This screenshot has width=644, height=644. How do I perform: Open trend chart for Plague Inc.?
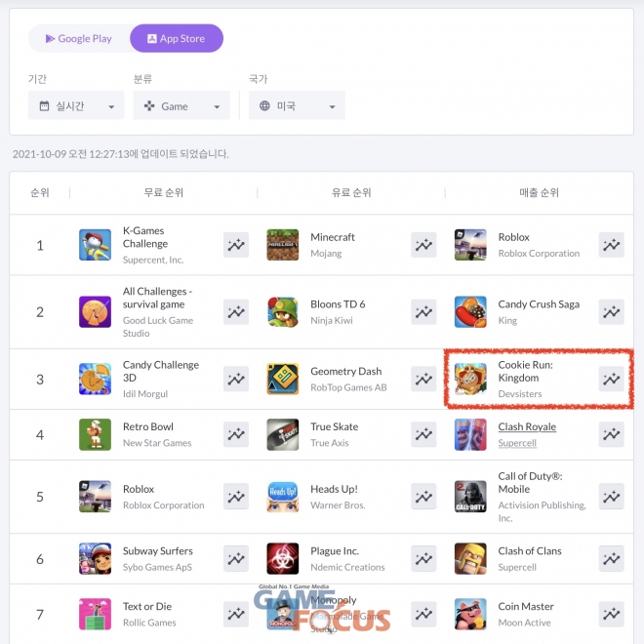[x=423, y=558]
